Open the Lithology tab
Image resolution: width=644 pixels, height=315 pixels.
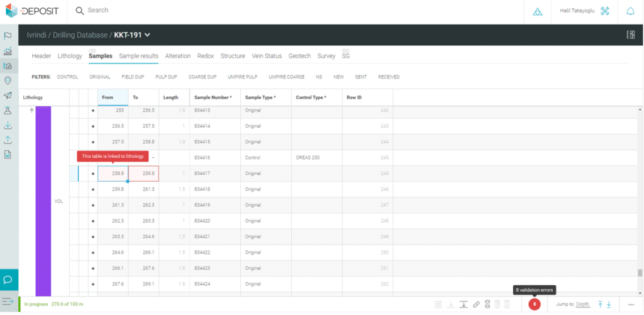click(70, 56)
